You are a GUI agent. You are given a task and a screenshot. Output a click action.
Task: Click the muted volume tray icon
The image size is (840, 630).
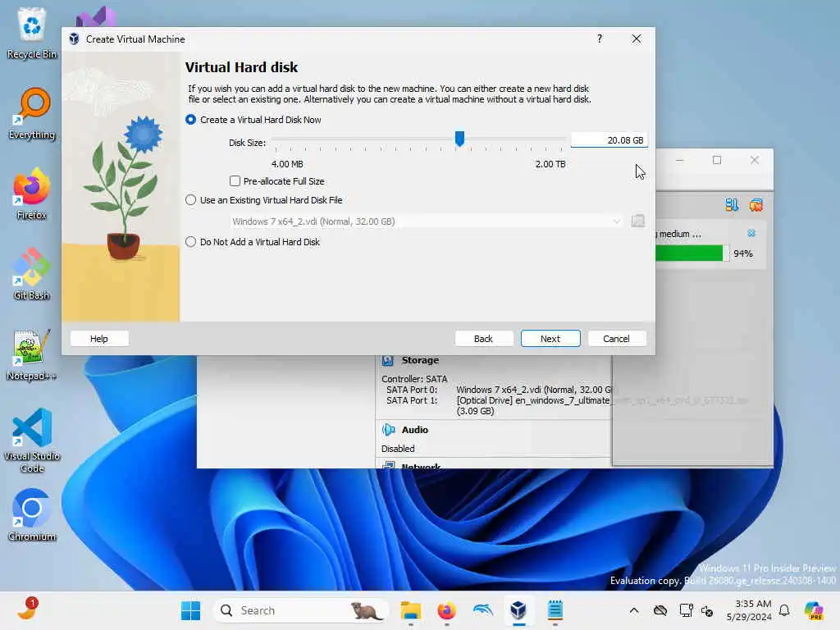(x=707, y=610)
